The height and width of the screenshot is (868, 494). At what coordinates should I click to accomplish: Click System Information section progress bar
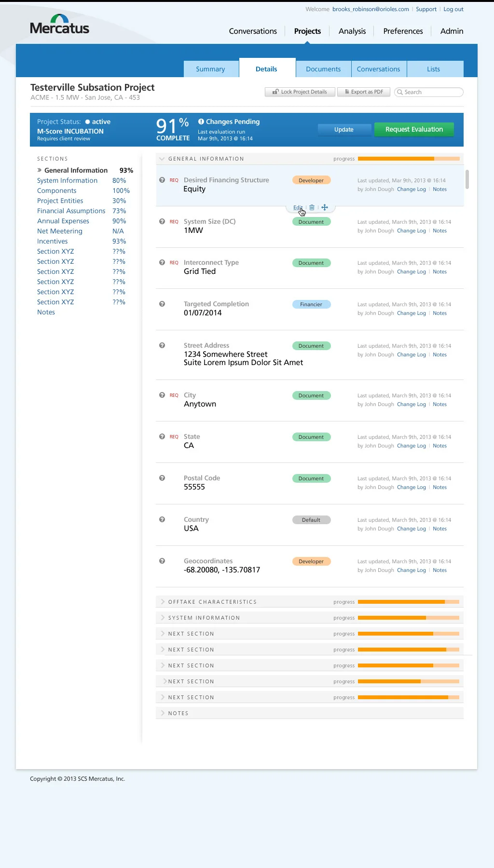tap(409, 618)
